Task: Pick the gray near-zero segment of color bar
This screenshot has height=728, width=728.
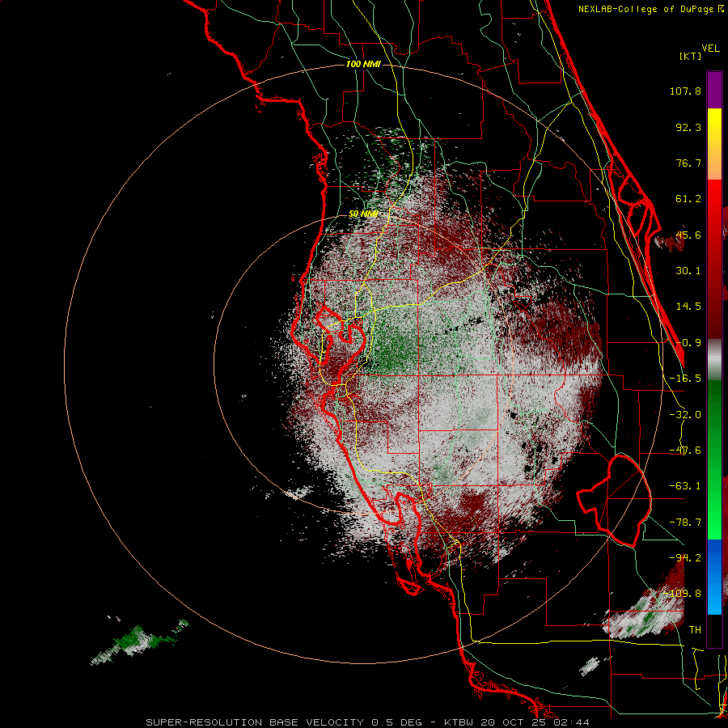Action: (x=714, y=360)
